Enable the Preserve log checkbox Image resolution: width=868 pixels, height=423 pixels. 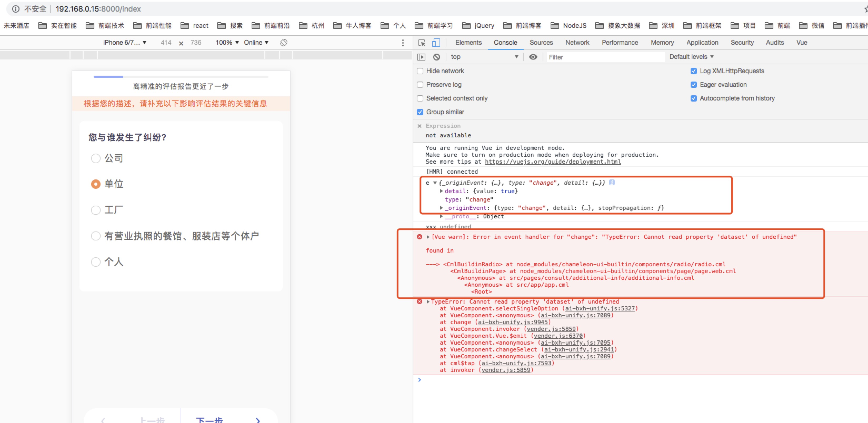click(420, 84)
